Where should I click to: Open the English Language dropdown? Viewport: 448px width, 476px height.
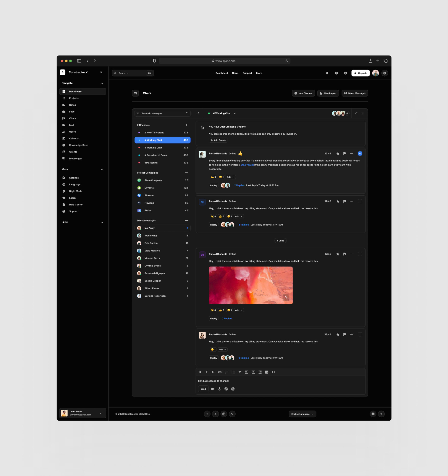[x=302, y=414]
